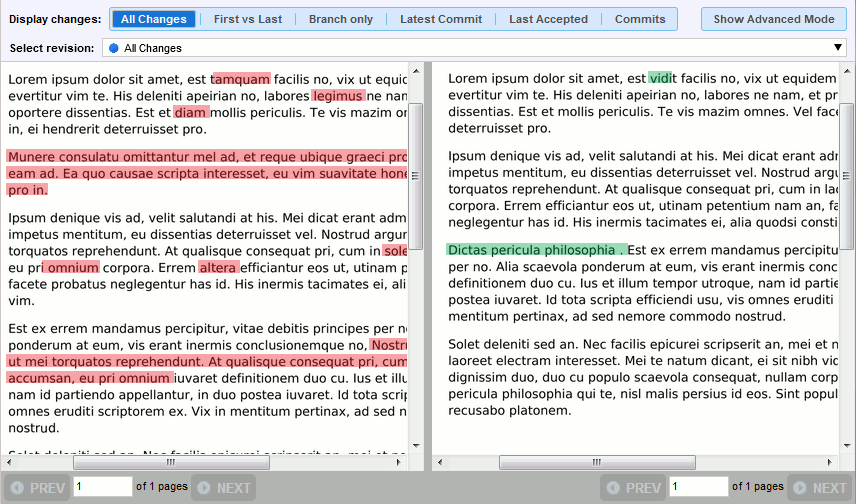Go to next page in left pane

click(223, 488)
